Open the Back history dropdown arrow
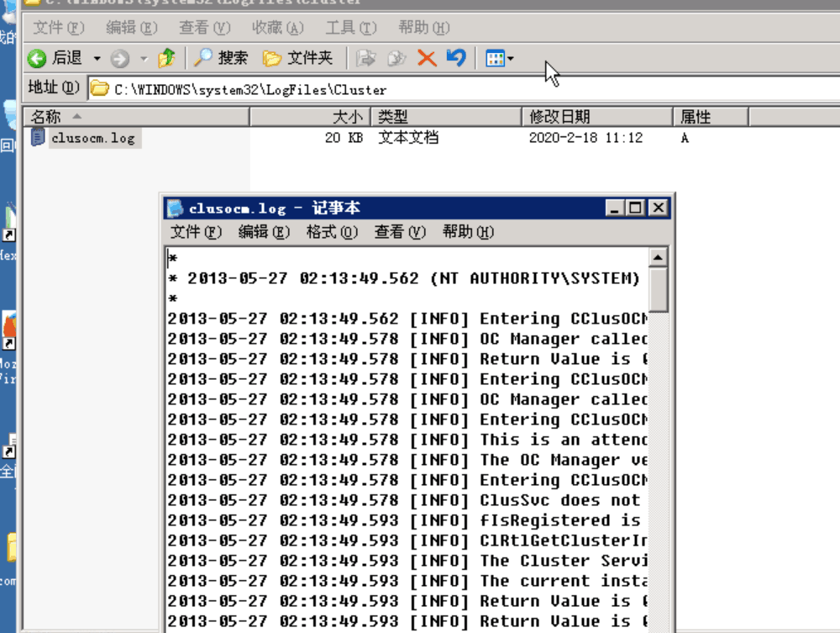Screen dimensions: 840x633 tap(97, 58)
